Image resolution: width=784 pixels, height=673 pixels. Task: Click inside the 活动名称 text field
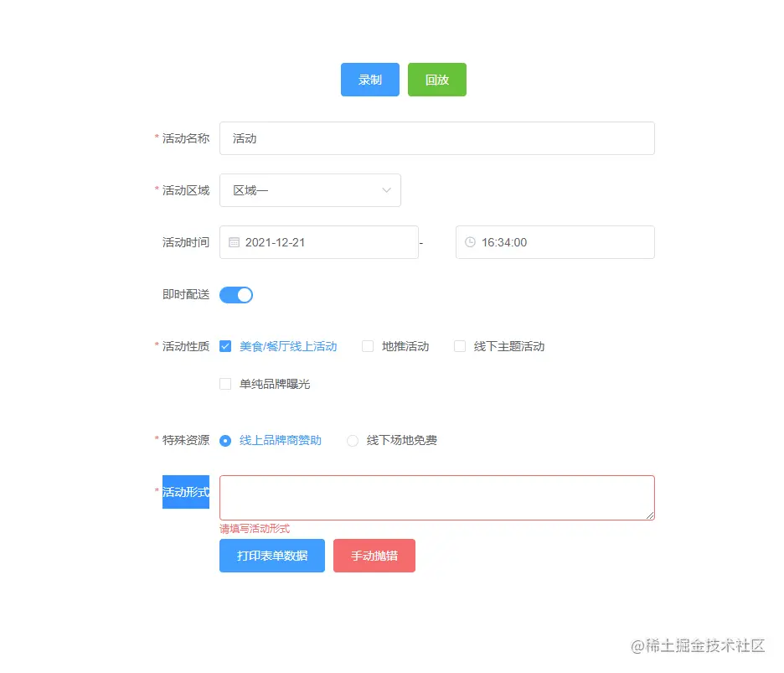tap(436, 138)
